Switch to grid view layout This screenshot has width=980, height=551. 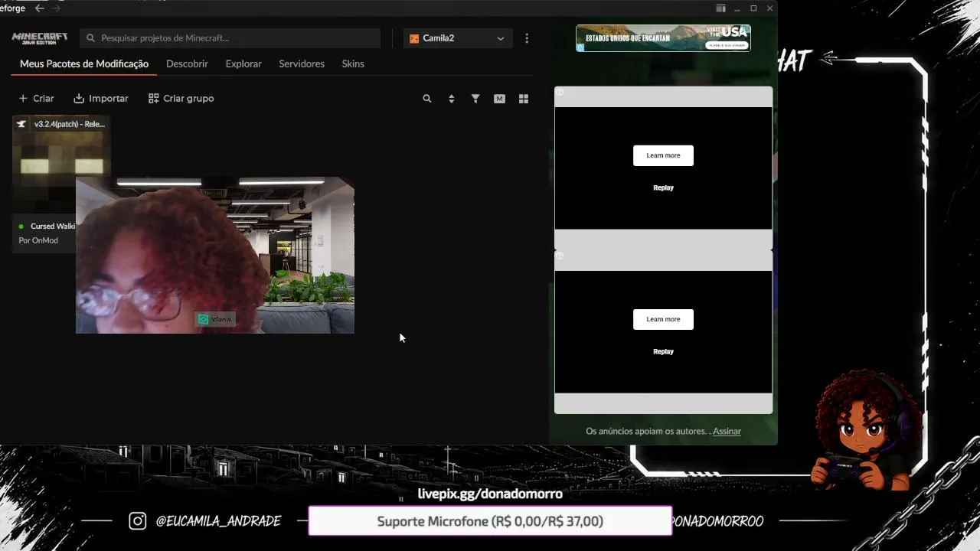[524, 99]
